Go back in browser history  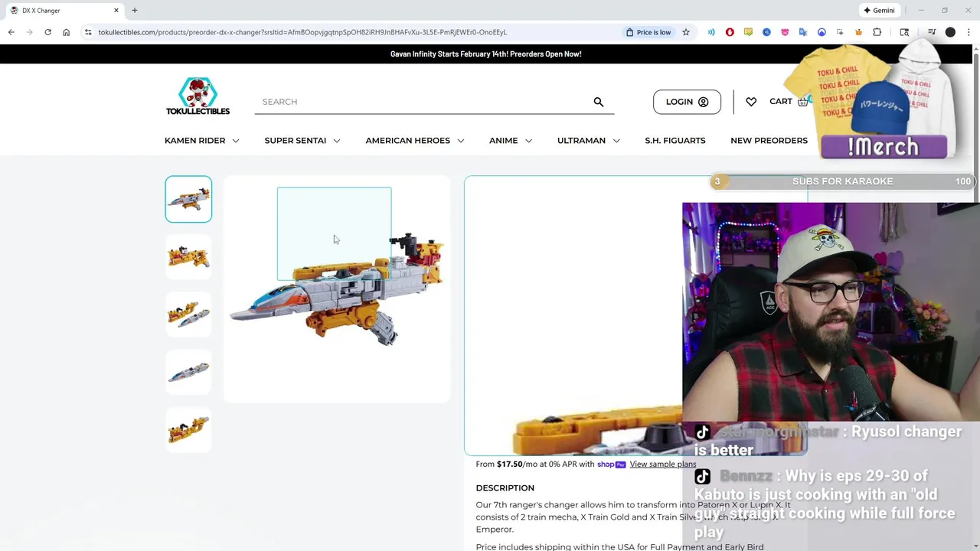[11, 32]
